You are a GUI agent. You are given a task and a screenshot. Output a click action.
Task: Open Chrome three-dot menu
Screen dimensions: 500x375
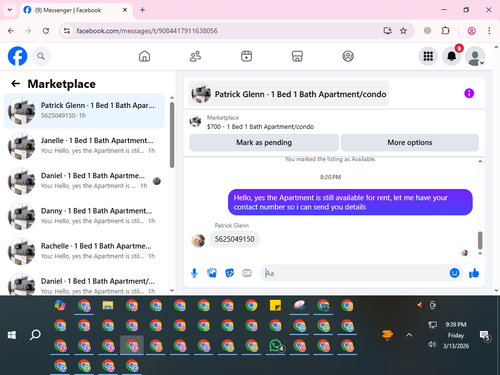click(489, 31)
